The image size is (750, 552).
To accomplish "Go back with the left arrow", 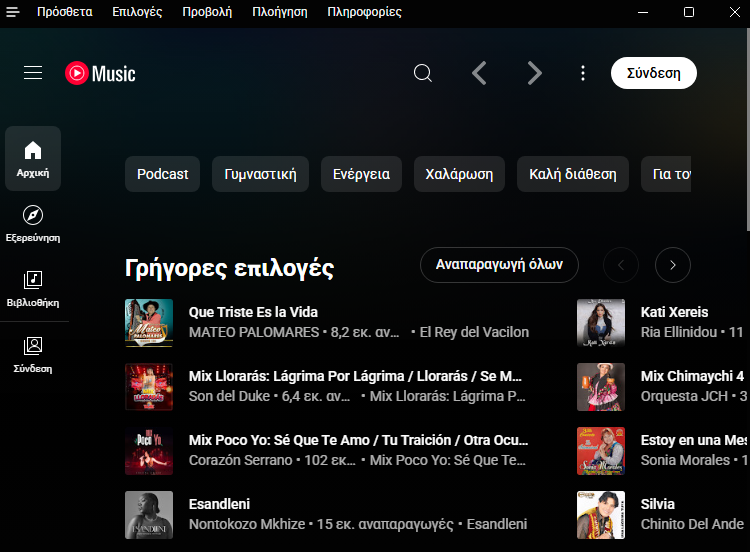I will pos(479,73).
